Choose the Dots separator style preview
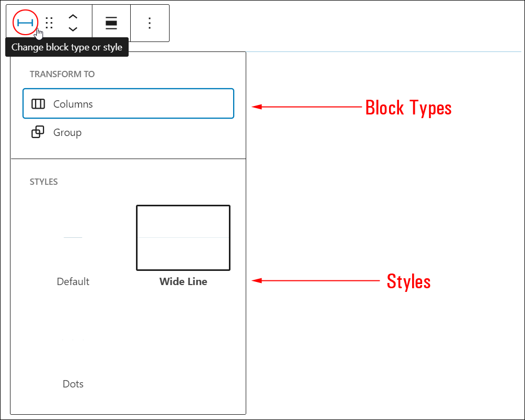The height and width of the screenshot is (420, 525). tap(73, 340)
